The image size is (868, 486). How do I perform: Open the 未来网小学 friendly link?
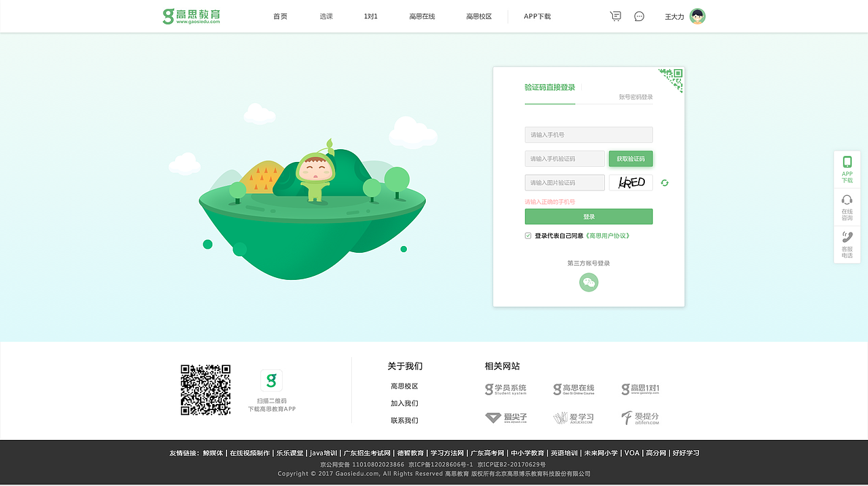coord(601,453)
